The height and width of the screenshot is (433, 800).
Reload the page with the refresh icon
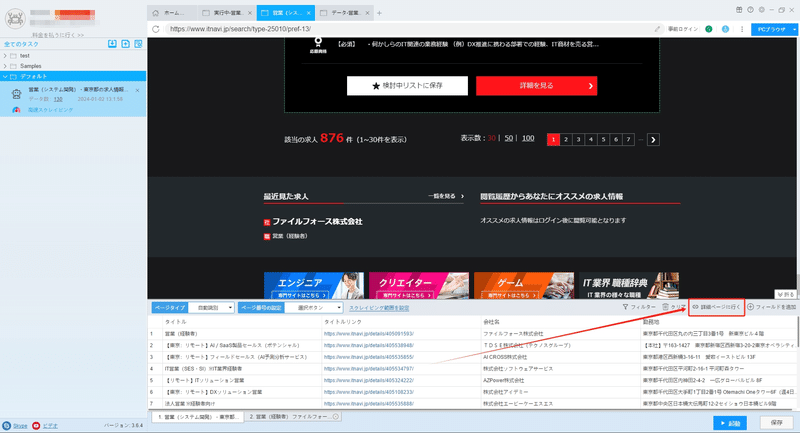[156, 29]
